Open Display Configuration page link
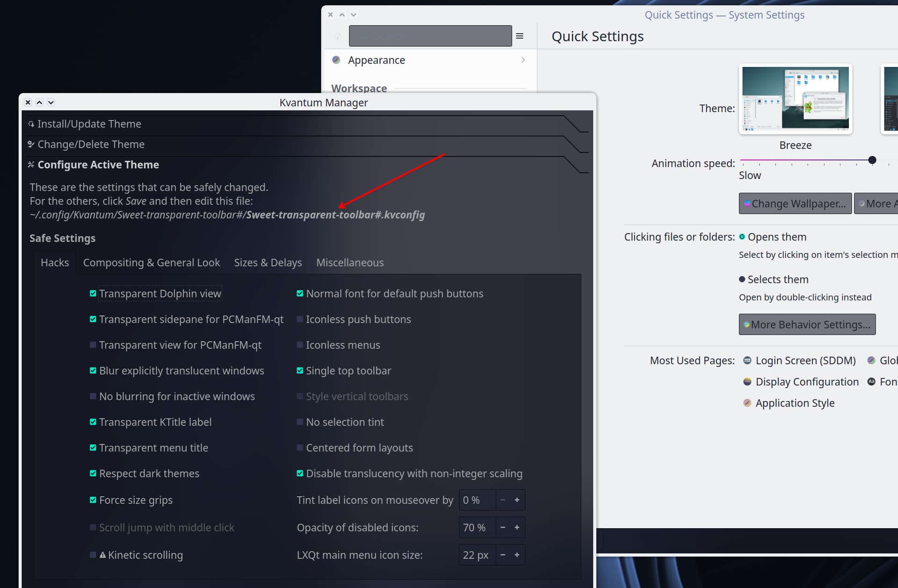The width and height of the screenshot is (898, 588). [807, 382]
